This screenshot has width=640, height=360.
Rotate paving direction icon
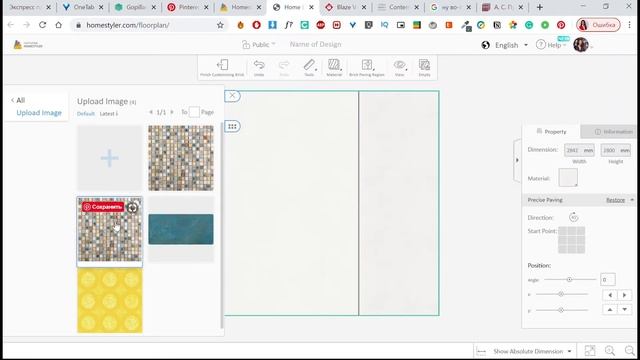[x=573, y=217]
